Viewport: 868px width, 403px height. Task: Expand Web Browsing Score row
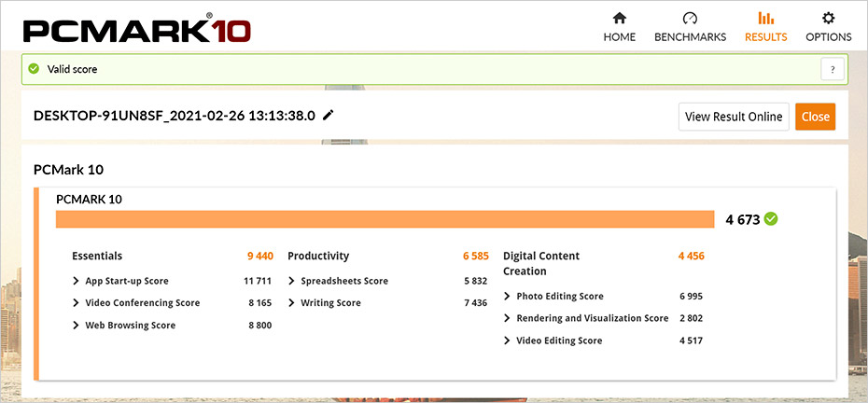[76, 325]
